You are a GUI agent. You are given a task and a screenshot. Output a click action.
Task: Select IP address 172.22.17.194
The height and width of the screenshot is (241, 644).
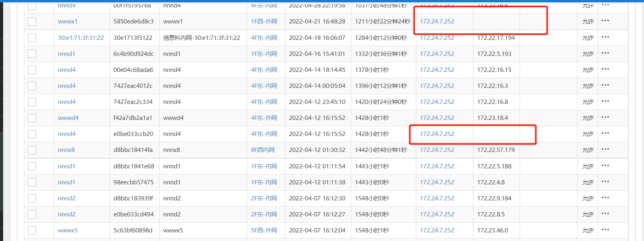click(x=496, y=38)
